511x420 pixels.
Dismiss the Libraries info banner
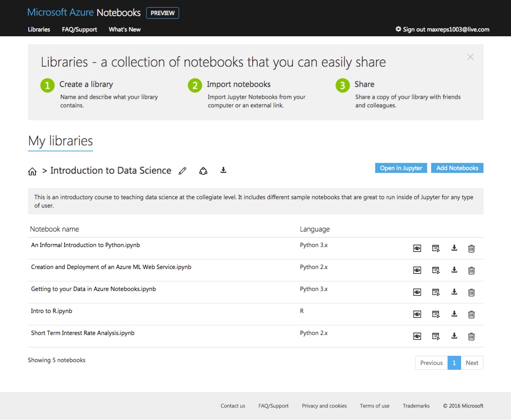471,57
